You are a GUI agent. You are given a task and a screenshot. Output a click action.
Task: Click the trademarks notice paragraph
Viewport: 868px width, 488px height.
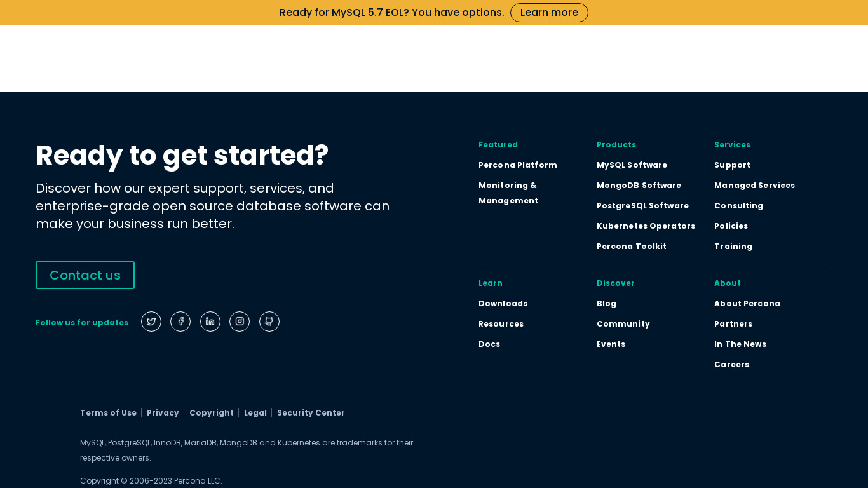pos(247,451)
